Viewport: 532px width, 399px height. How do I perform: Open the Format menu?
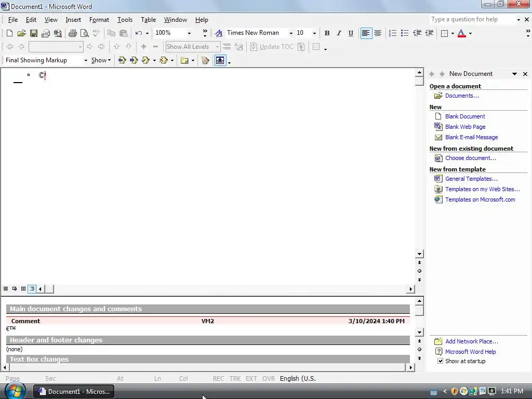(x=99, y=20)
